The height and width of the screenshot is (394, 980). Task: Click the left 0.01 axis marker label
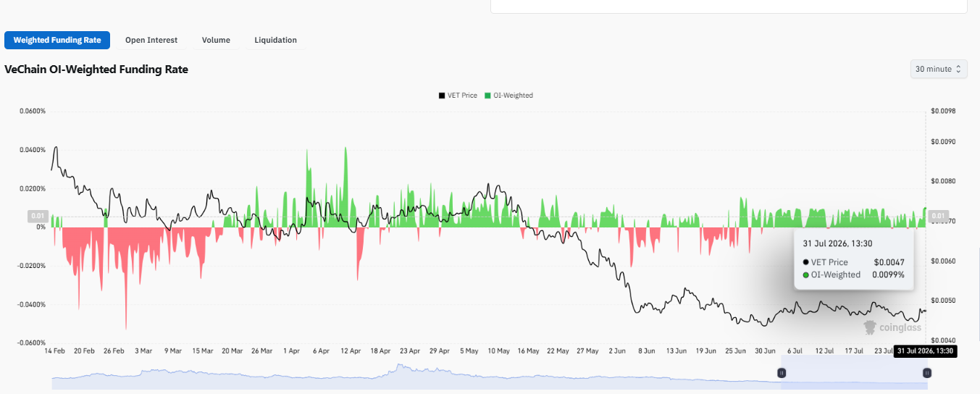(x=38, y=216)
